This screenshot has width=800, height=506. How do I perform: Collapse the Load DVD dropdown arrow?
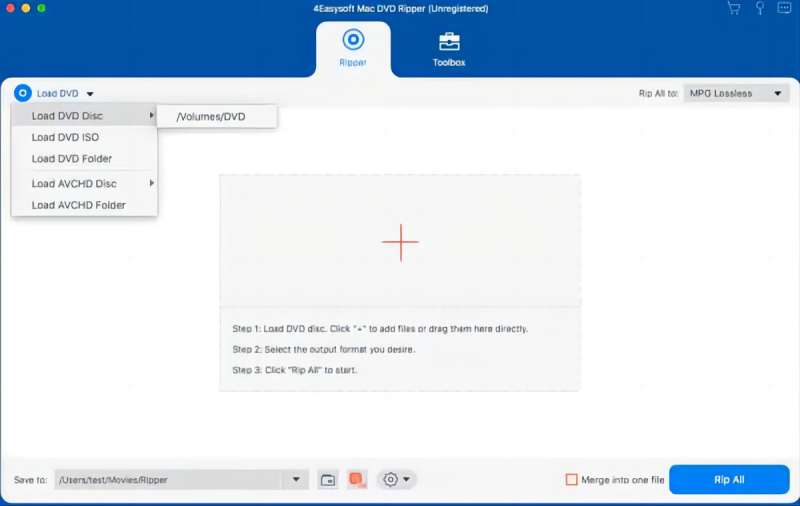coord(90,94)
